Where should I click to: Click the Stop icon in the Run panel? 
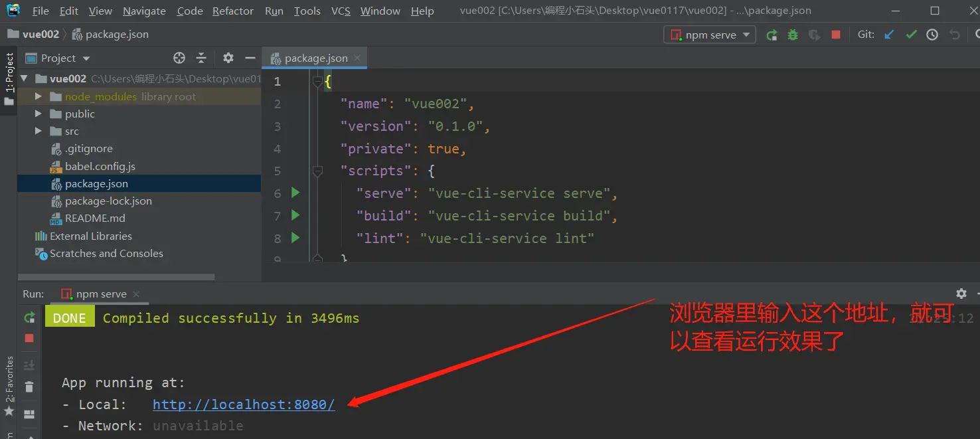click(29, 338)
